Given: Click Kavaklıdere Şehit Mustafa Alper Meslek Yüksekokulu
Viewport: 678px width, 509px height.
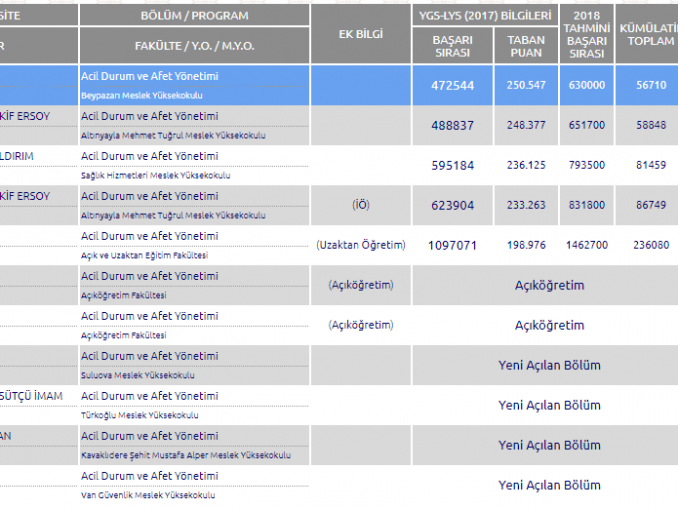Looking at the screenshot, I should (x=186, y=455).
